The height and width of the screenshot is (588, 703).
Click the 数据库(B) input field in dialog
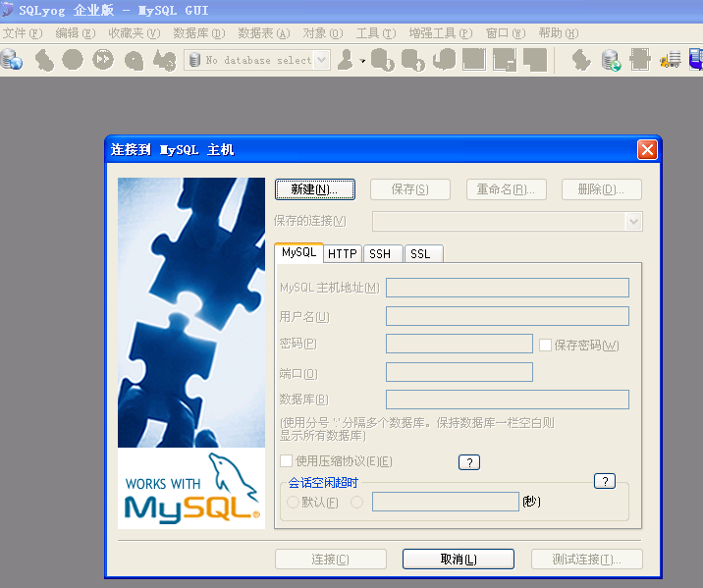508,400
